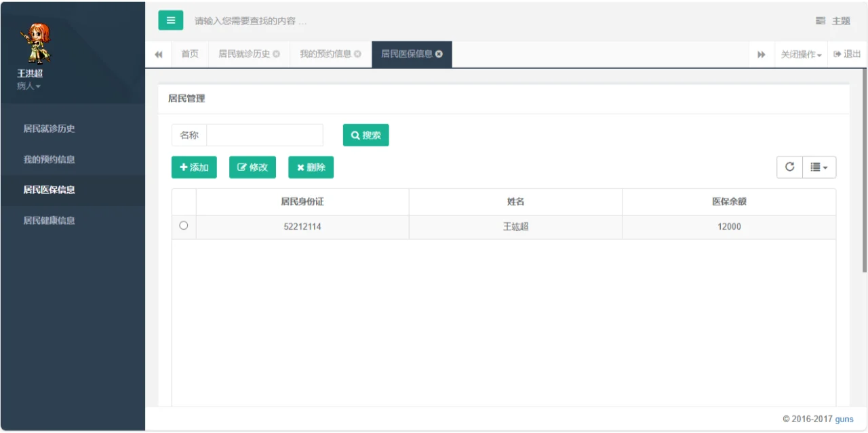Open 居民健康信息 in the sidebar
The height and width of the screenshot is (433, 868).
coord(49,220)
